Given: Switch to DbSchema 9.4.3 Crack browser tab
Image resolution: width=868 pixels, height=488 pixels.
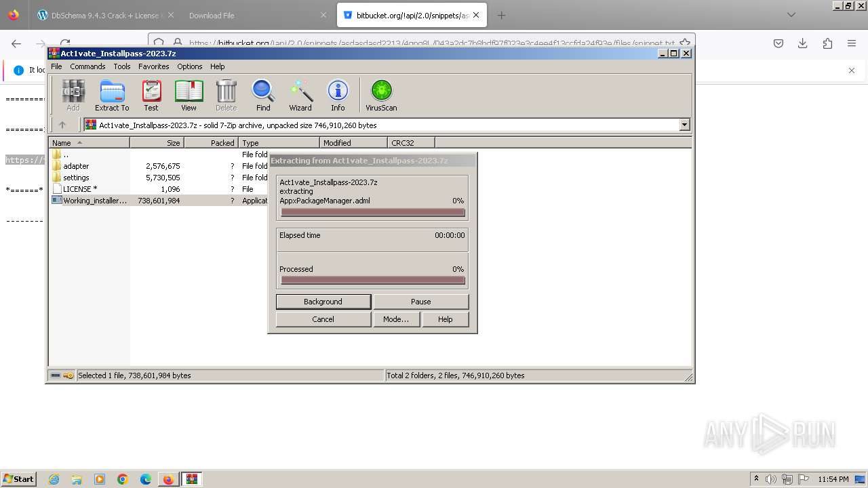Looking at the screenshot, I should coord(105,15).
